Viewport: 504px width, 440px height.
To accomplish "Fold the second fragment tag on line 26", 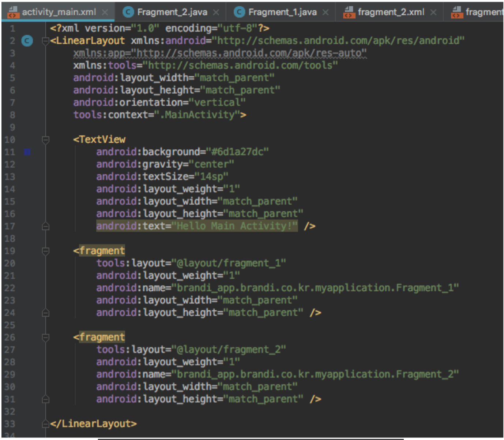I will pos(46,337).
